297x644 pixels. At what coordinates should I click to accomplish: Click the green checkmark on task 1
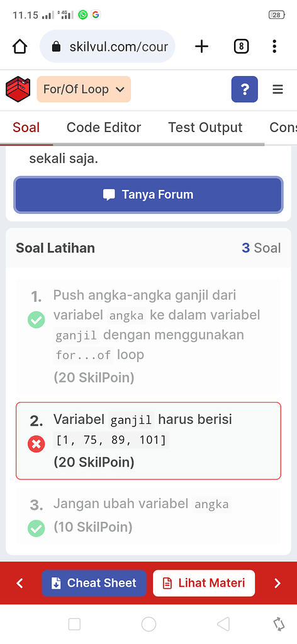tap(36, 319)
